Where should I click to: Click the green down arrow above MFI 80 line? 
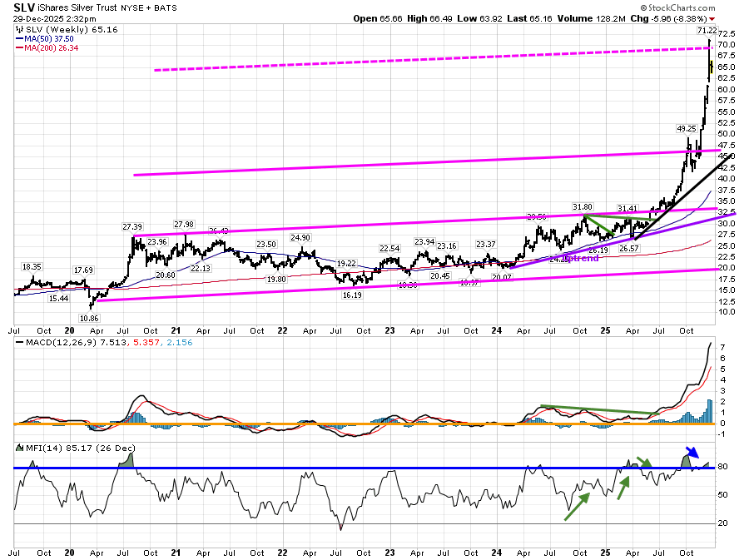pyautogui.click(x=644, y=462)
